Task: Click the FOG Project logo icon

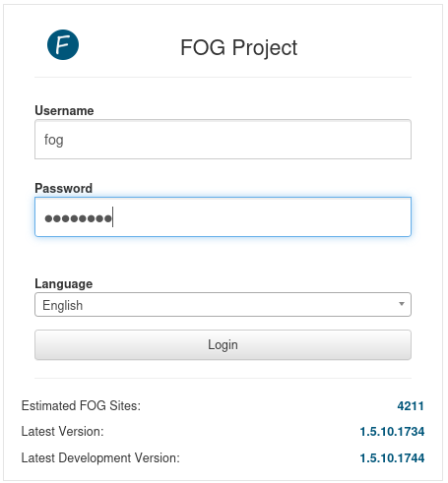Action: [x=63, y=45]
